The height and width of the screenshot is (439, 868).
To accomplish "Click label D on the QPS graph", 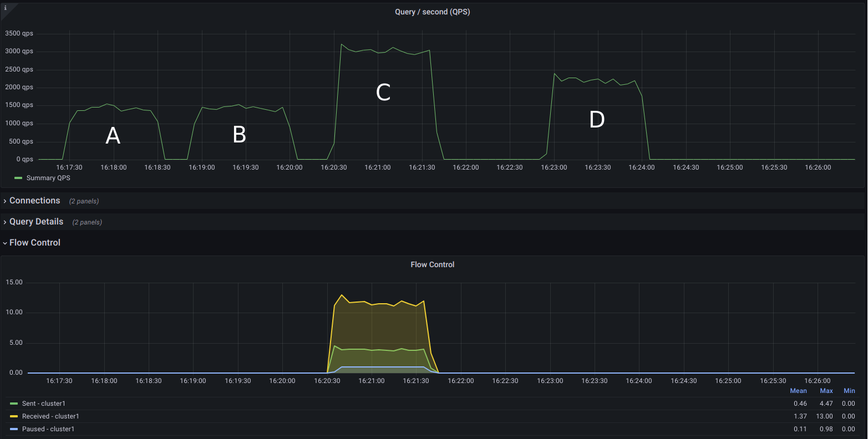I will click(597, 119).
